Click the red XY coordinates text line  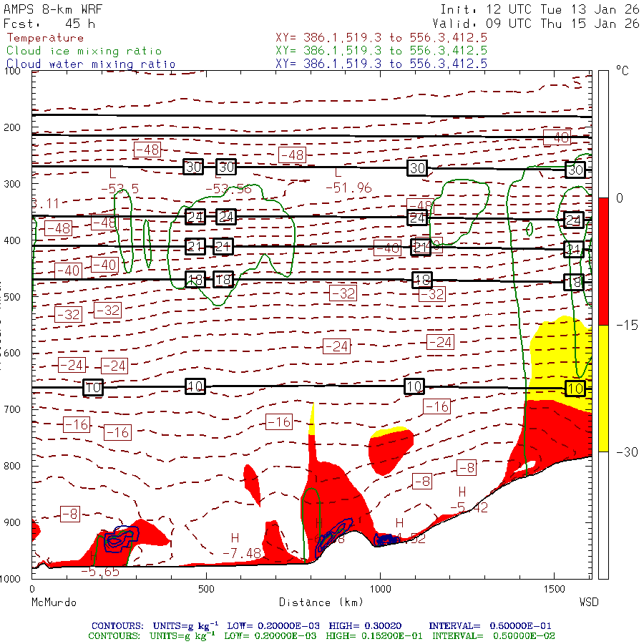(381, 38)
